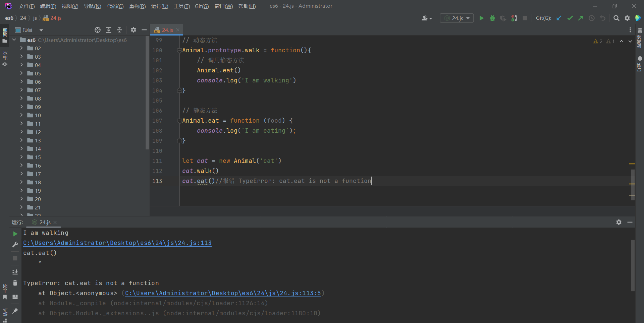Open notifications panel bell icon
Screen dimensions: 644x323
(x=640, y=58)
